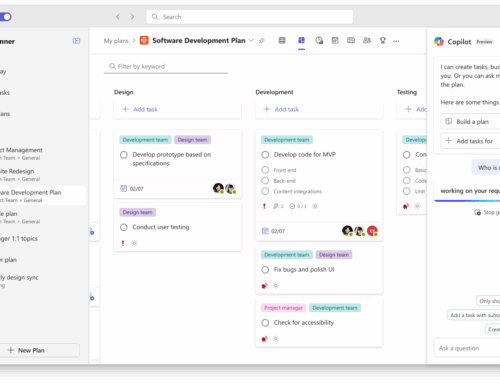Click the Build a plan suggestion in Copilot

coord(470,122)
